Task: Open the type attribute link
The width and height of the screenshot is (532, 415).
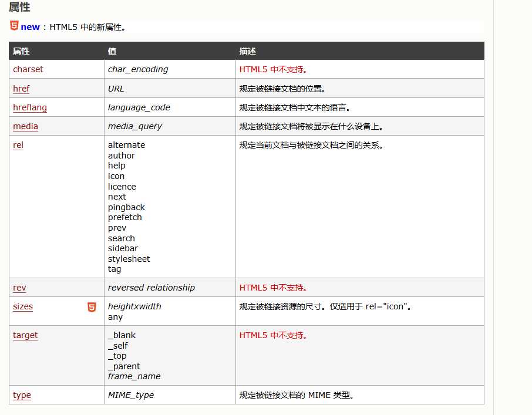Action: click(22, 395)
